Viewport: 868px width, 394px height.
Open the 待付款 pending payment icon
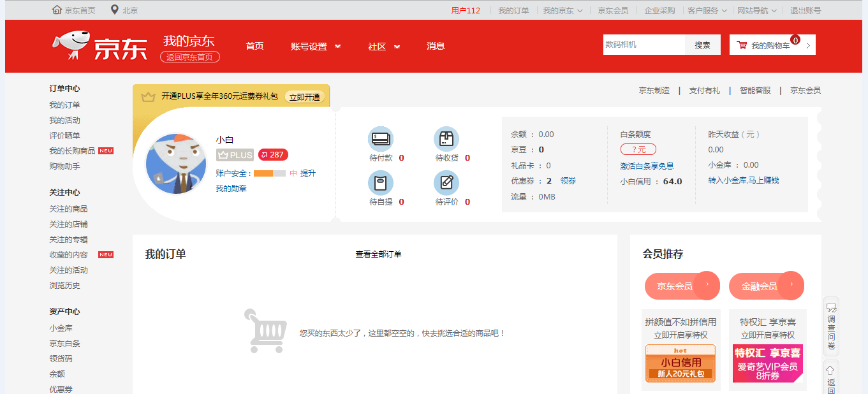tap(381, 139)
